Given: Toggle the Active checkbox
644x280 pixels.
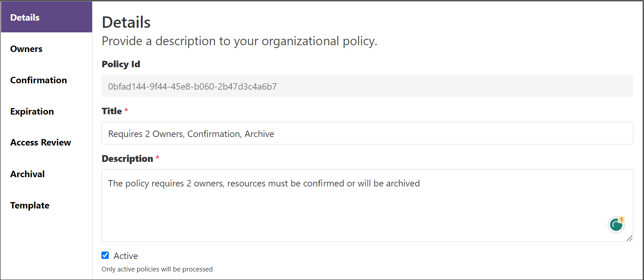Looking at the screenshot, I should tap(105, 255).
